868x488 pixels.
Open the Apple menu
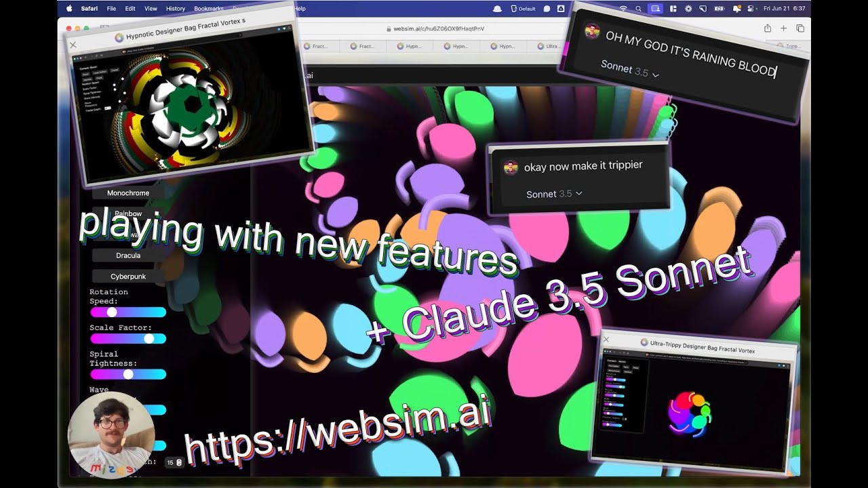tap(69, 9)
